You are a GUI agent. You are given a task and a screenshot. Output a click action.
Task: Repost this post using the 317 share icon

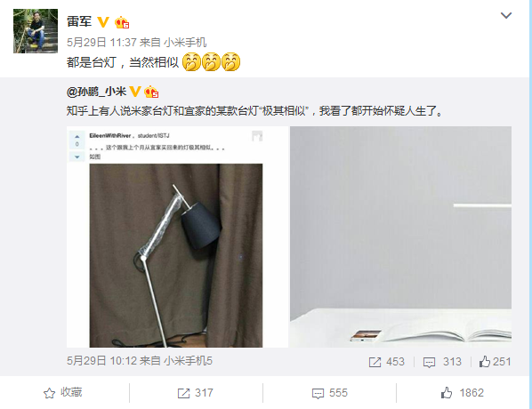[183, 393]
